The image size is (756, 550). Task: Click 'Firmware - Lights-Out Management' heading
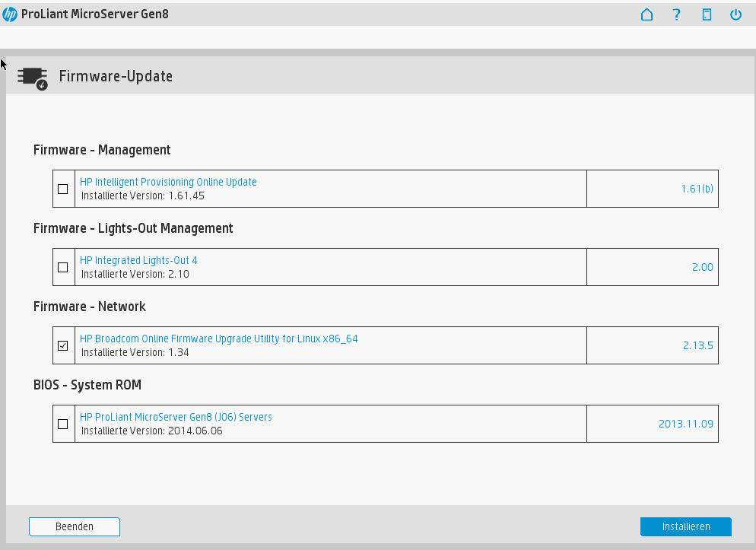133,228
